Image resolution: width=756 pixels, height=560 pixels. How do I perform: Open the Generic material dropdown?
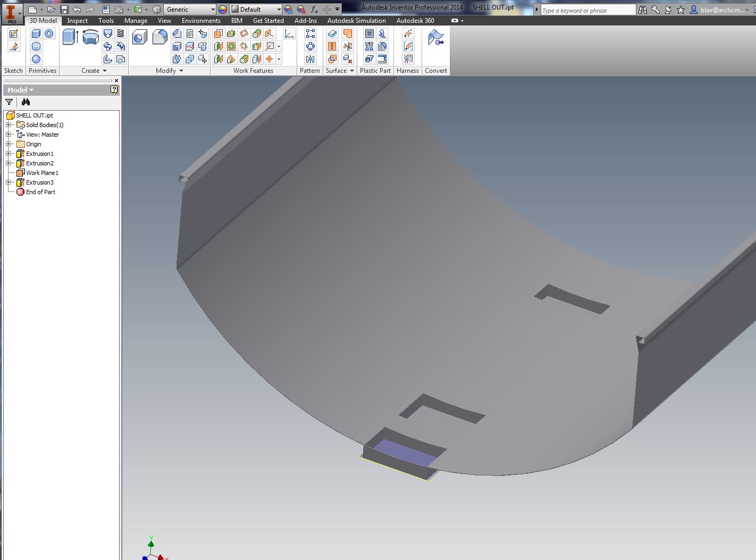coord(213,10)
